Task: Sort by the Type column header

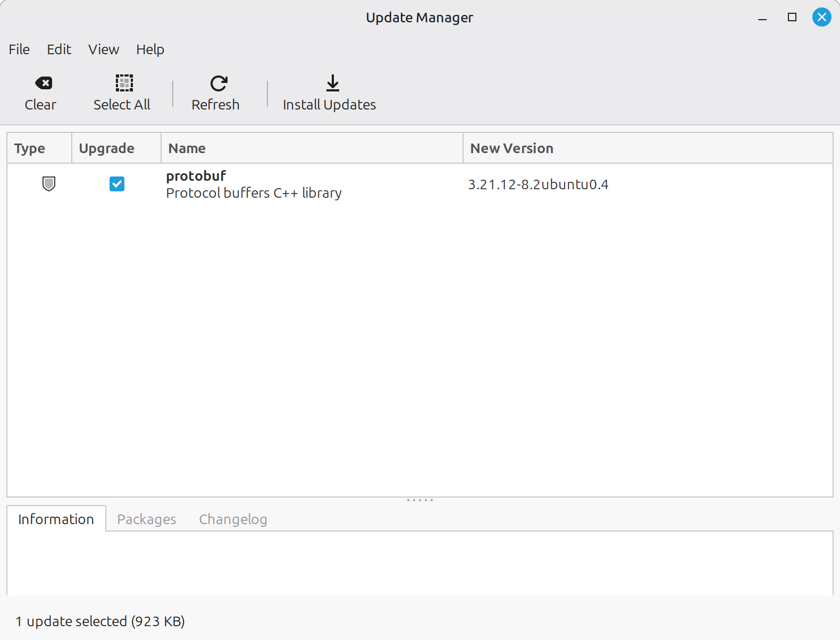Action: pyautogui.click(x=39, y=148)
